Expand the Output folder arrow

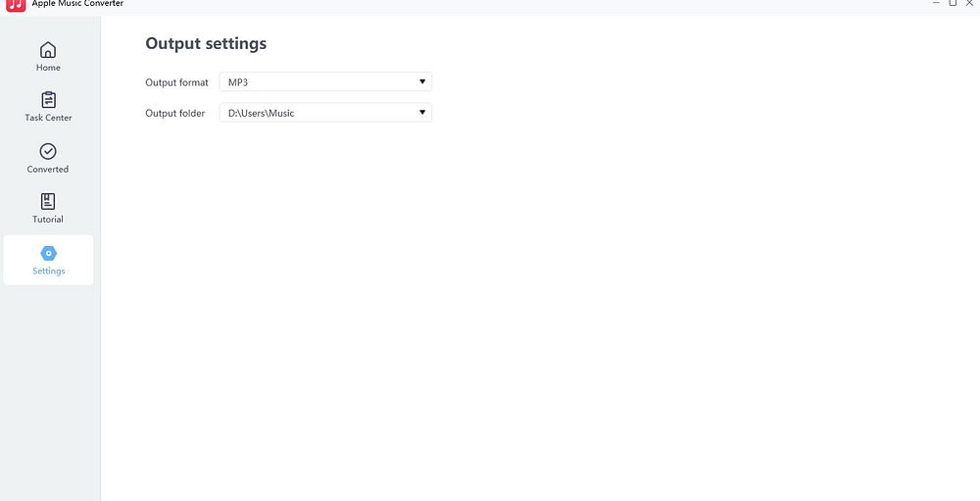tap(422, 113)
